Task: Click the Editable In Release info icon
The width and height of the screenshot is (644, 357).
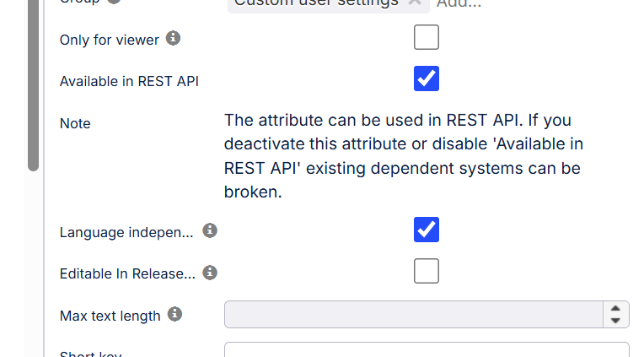Action: point(211,273)
